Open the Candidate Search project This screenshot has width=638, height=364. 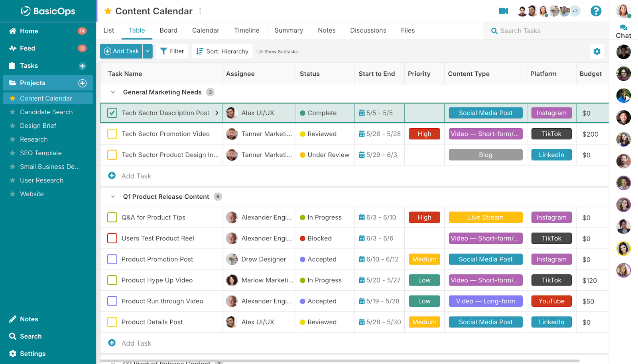click(46, 112)
